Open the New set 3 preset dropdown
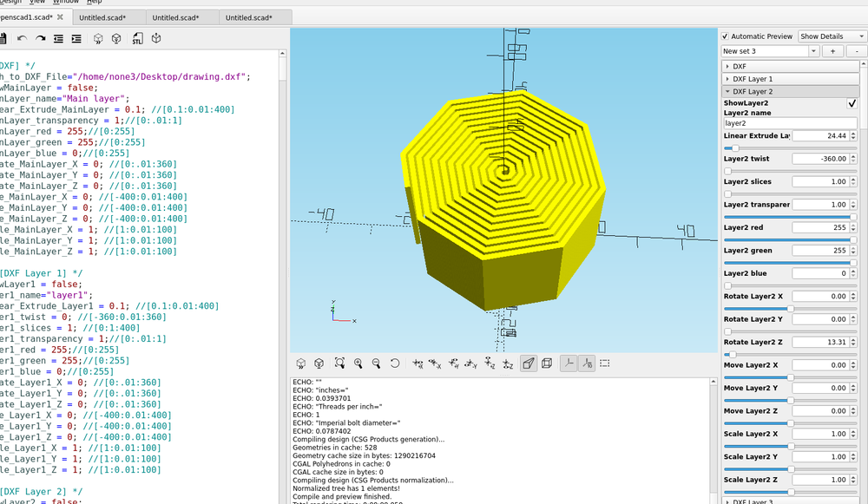The image size is (868, 504). (x=766, y=51)
